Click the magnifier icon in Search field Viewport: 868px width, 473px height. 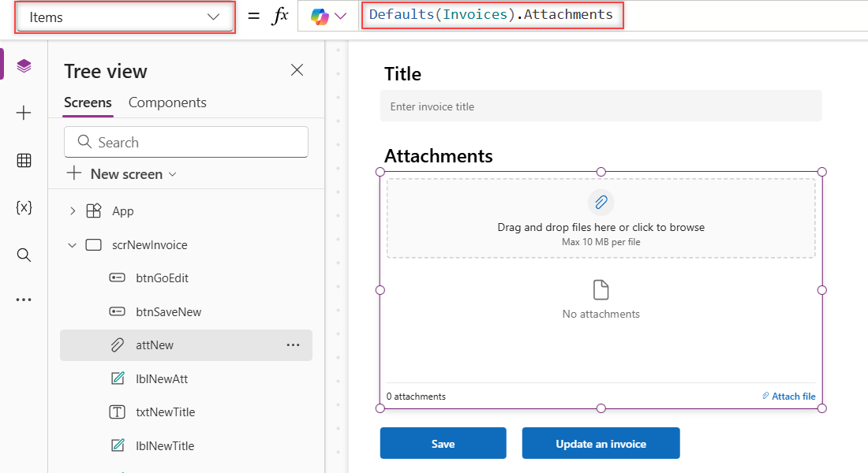pyautogui.click(x=84, y=142)
